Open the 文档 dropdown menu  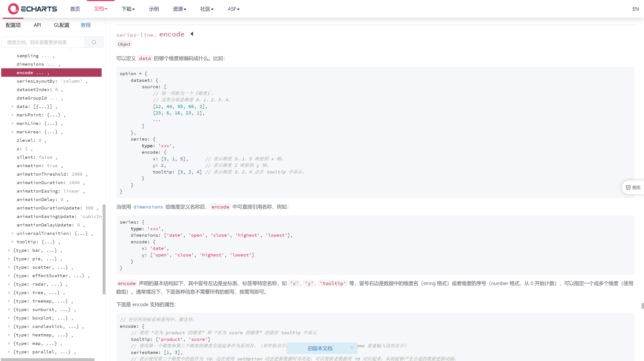point(100,9)
